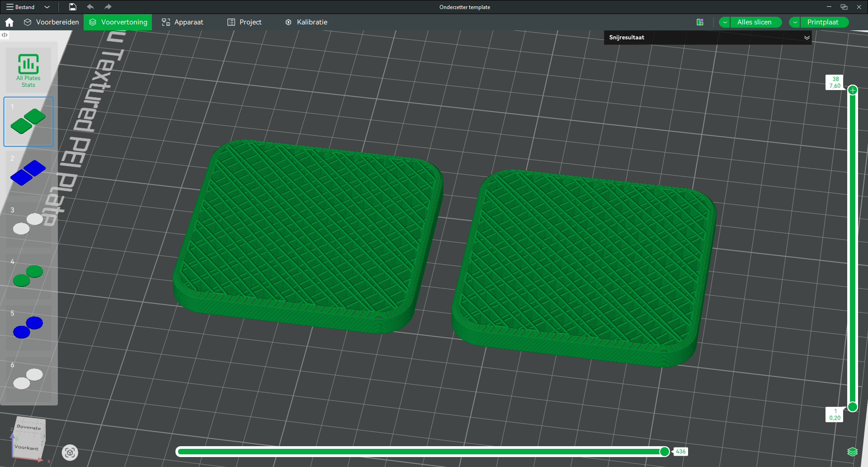Viewport: 868px width, 467px height.
Task: Click the Voorkant face of view cube
Action: (x=27, y=447)
